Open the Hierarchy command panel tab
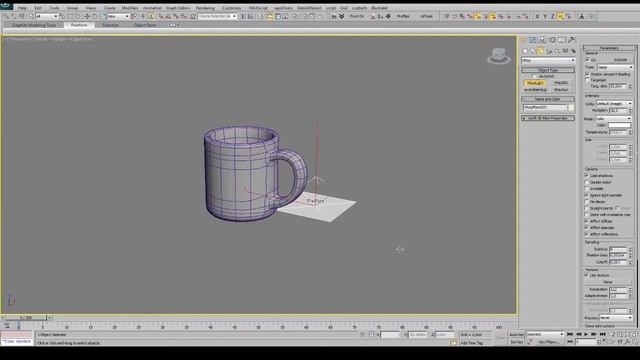This screenshot has width=640, height=360. point(542,40)
